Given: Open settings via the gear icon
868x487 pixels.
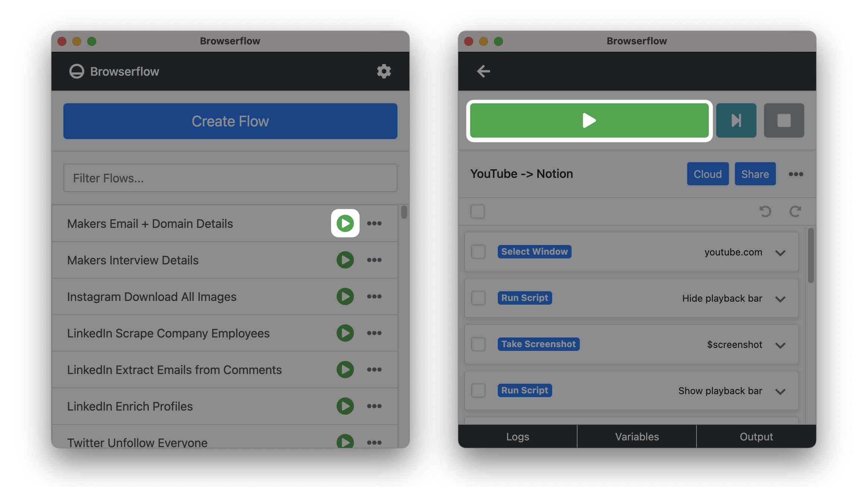Looking at the screenshot, I should (384, 71).
